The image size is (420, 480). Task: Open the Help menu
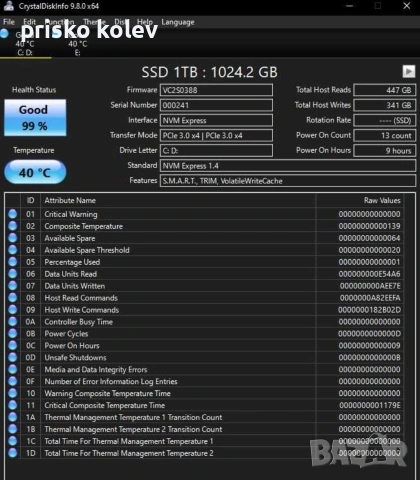(x=145, y=22)
